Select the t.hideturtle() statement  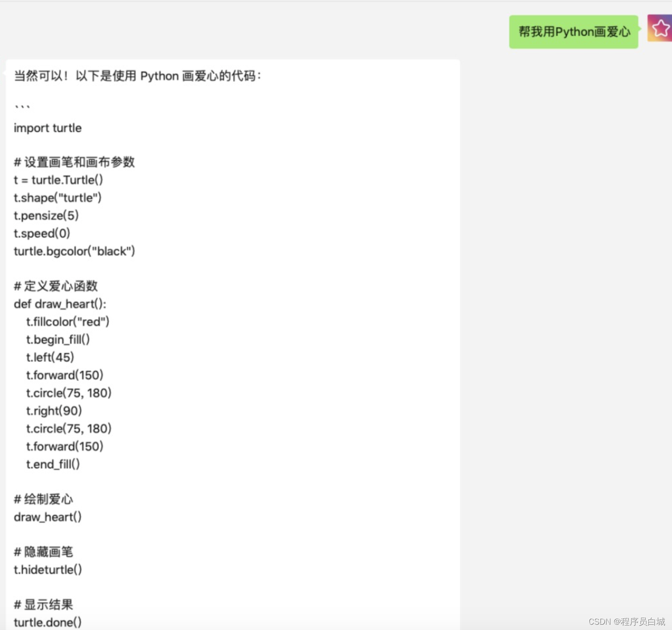pyautogui.click(x=47, y=569)
